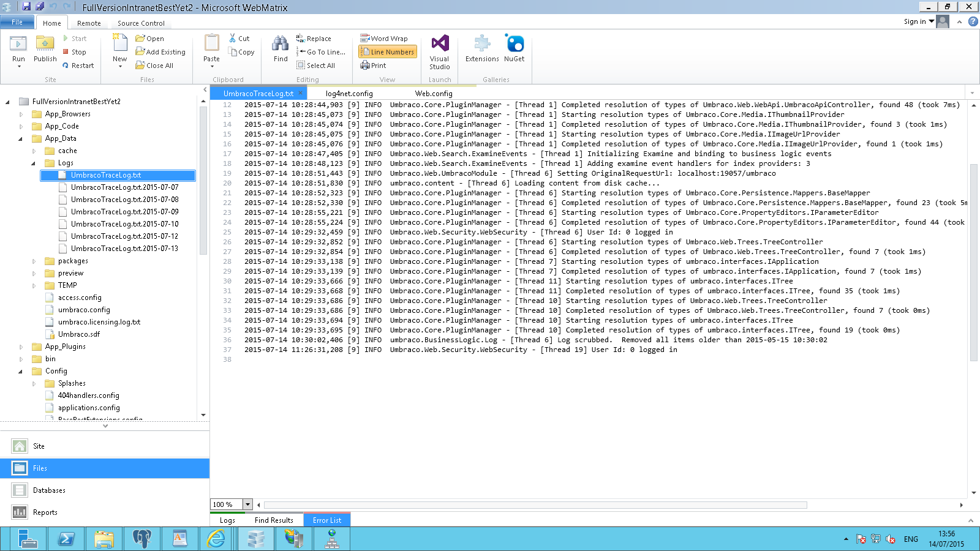Click the Save icon in title bar

tap(26, 7)
